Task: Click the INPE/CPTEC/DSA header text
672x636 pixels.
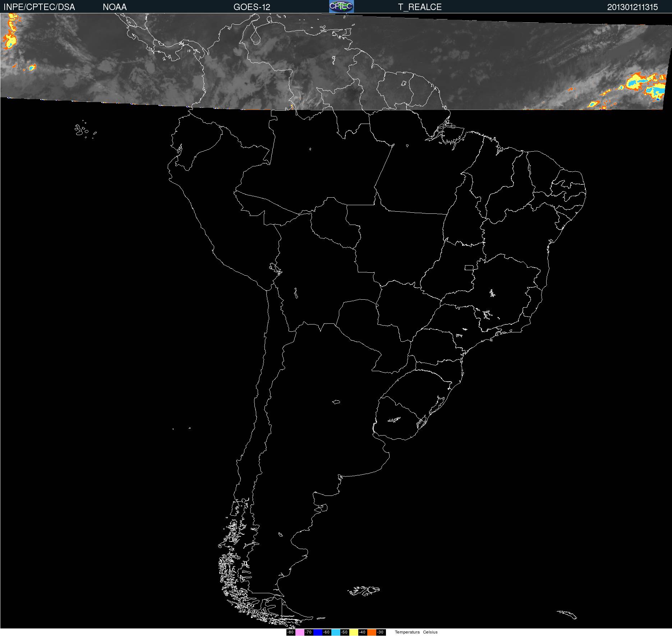Action: click(x=39, y=7)
